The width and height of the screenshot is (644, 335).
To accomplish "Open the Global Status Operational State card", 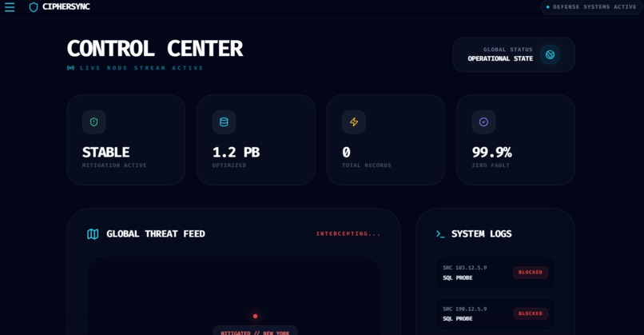I will click(x=514, y=54).
